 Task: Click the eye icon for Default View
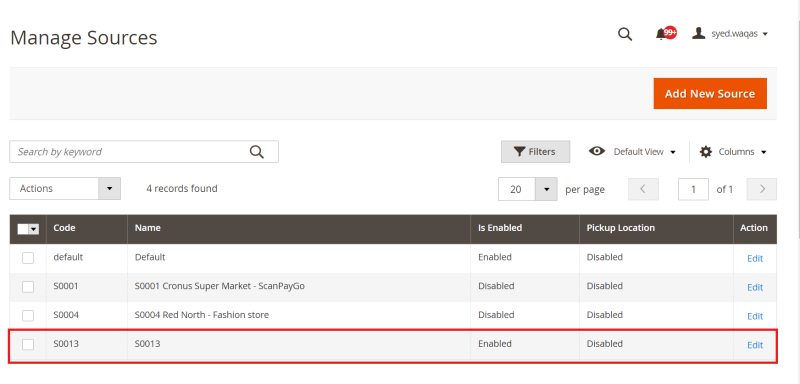pos(596,151)
